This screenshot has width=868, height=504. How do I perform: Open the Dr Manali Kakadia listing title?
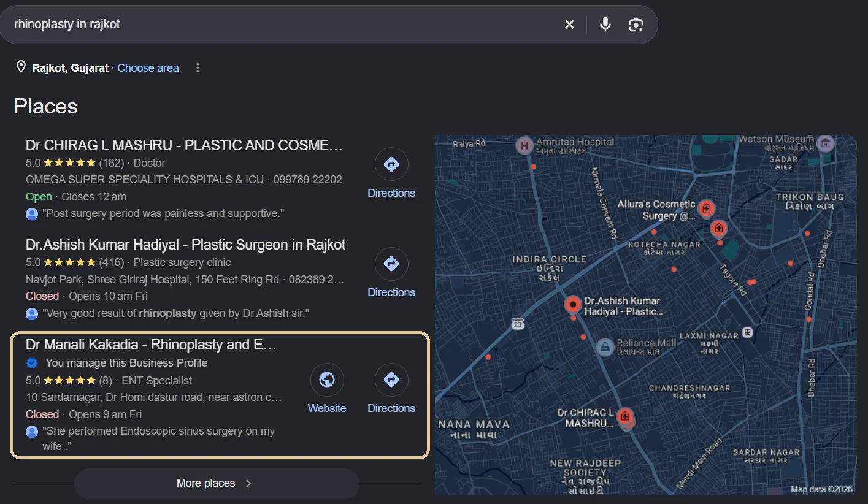coord(151,345)
